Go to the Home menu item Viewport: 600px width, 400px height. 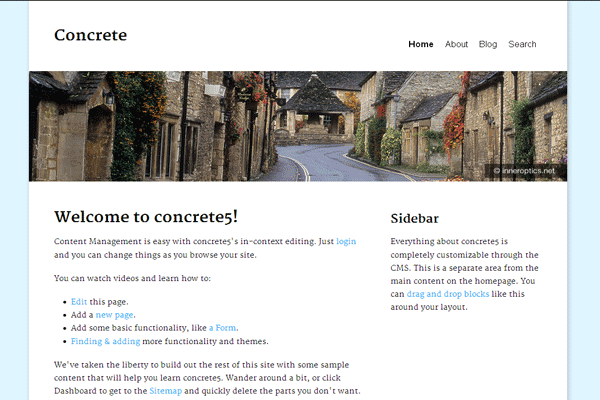[x=421, y=44]
